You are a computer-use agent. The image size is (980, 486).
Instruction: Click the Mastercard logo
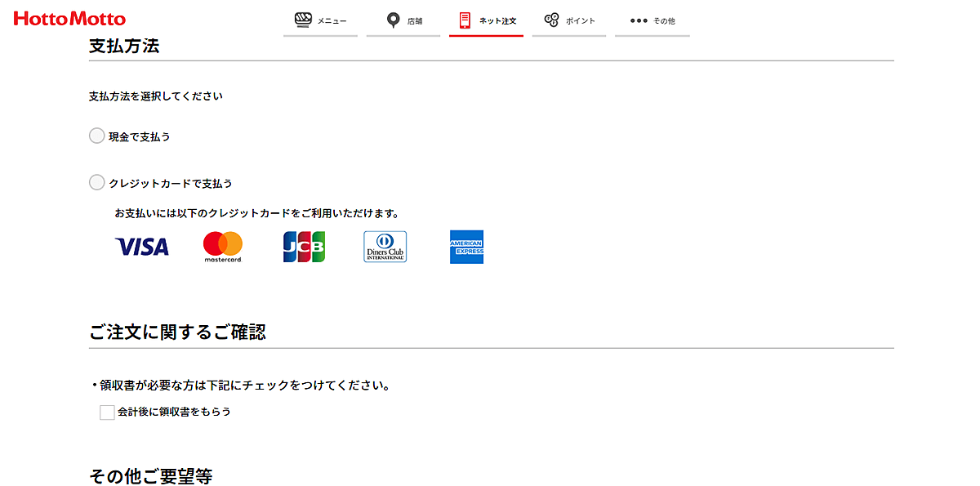pyautogui.click(x=223, y=247)
